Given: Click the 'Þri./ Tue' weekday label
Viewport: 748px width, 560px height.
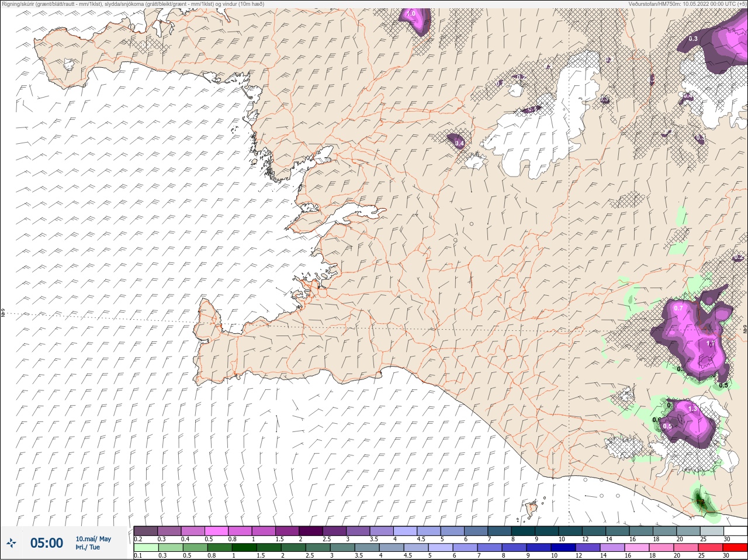Looking at the screenshot, I should coord(88,547).
